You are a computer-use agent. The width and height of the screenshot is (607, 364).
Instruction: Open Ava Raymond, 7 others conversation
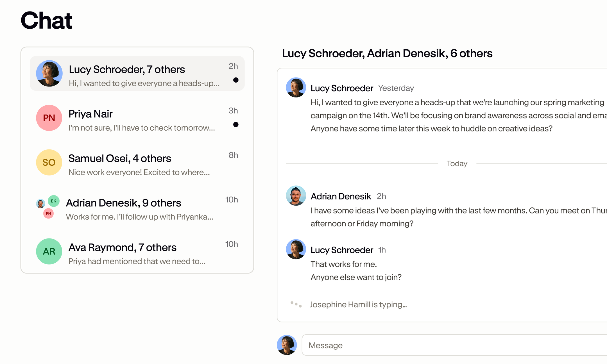point(137,251)
